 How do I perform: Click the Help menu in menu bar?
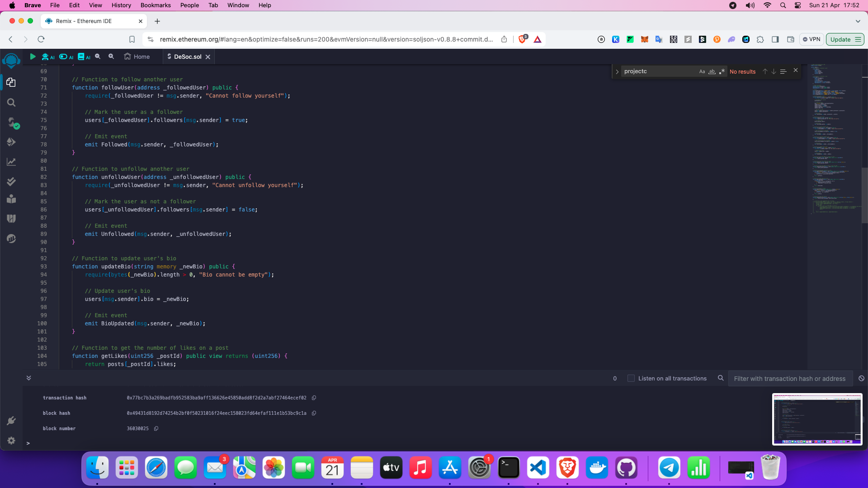(x=264, y=5)
